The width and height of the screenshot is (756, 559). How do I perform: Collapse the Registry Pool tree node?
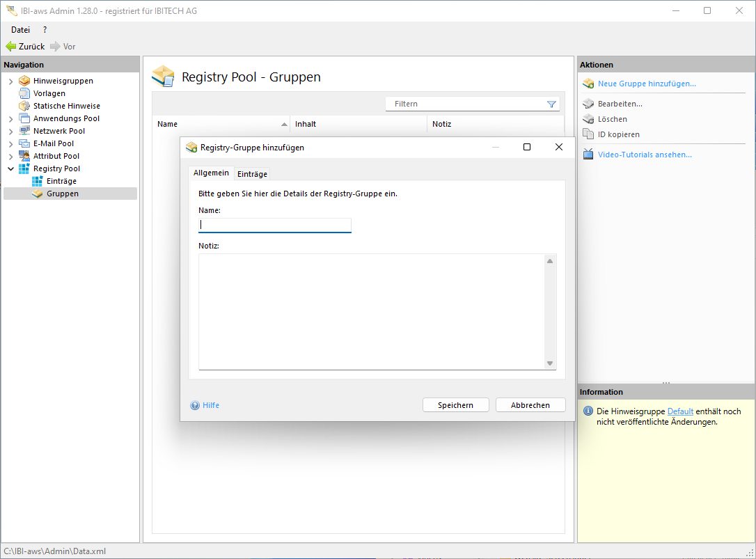(10, 168)
